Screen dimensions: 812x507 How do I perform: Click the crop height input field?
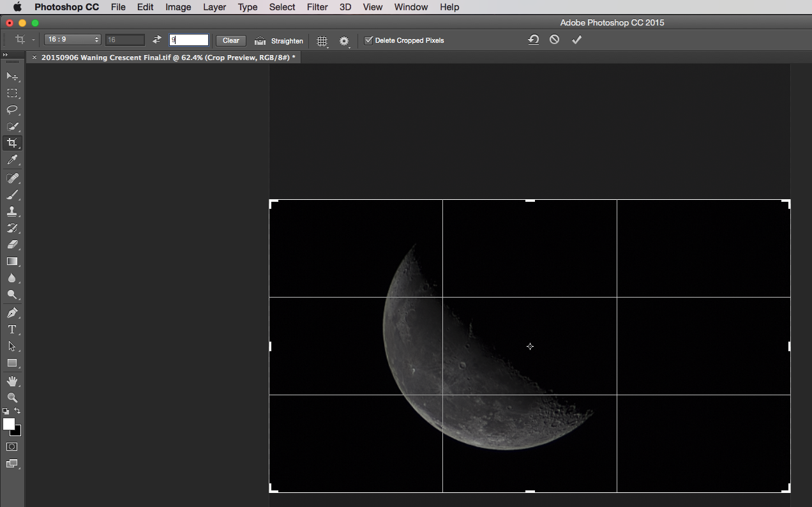click(189, 40)
